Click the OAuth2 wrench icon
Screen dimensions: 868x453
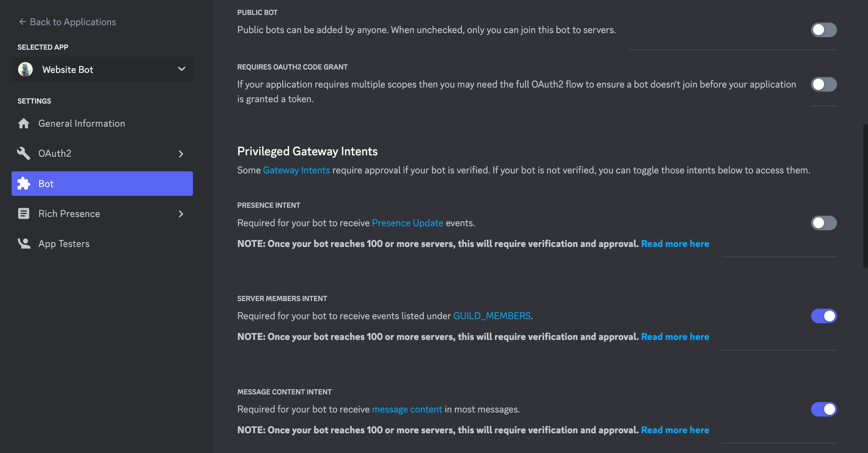(24, 153)
